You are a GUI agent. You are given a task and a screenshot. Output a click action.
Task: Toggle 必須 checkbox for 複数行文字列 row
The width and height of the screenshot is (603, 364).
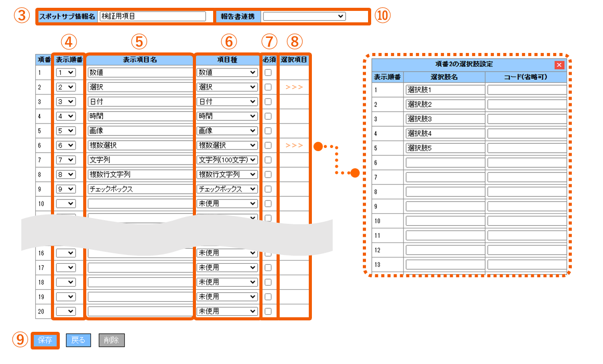[268, 174]
